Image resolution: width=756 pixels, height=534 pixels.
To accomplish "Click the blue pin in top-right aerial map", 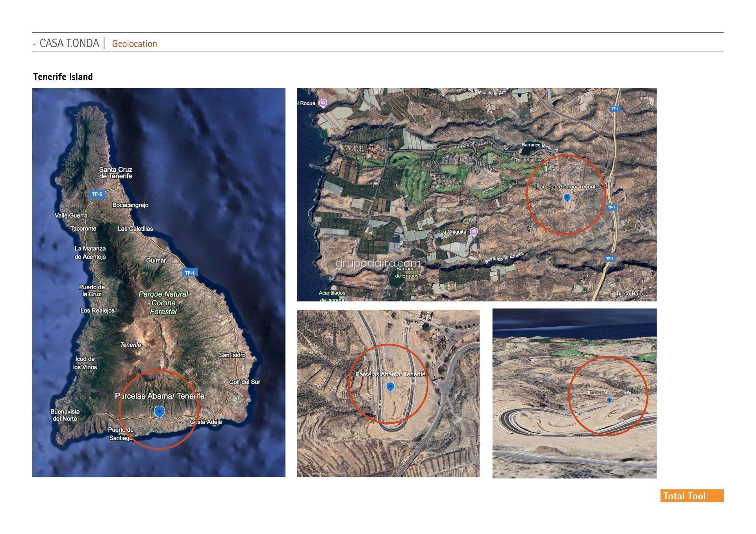I will pyautogui.click(x=567, y=197).
